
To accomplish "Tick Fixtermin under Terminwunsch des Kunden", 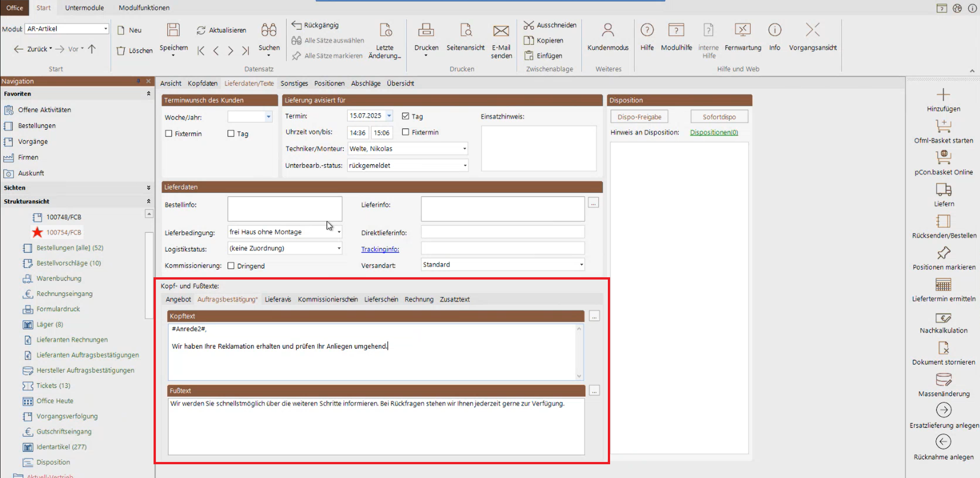I will (169, 134).
